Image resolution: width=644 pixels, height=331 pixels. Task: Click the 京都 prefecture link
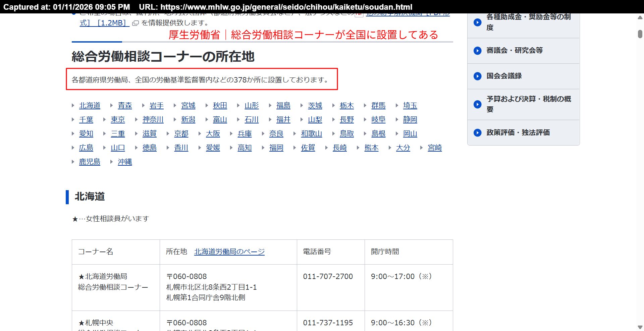pyautogui.click(x=181, y=134)
